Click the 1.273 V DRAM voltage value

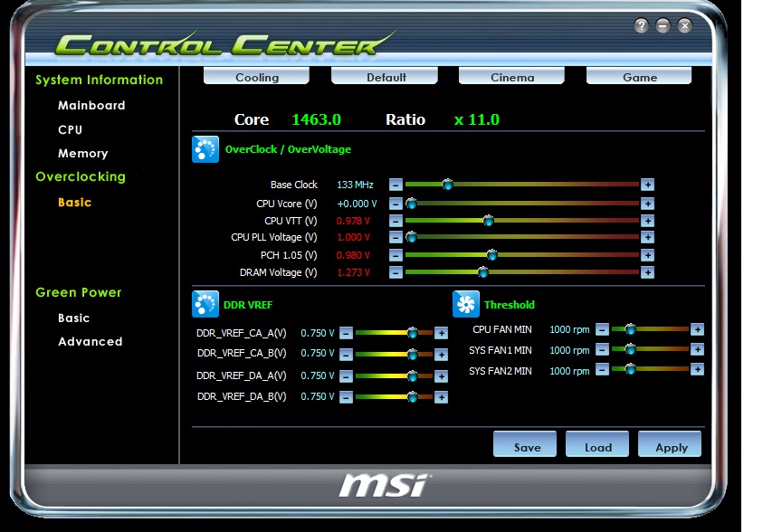(353, 272)
